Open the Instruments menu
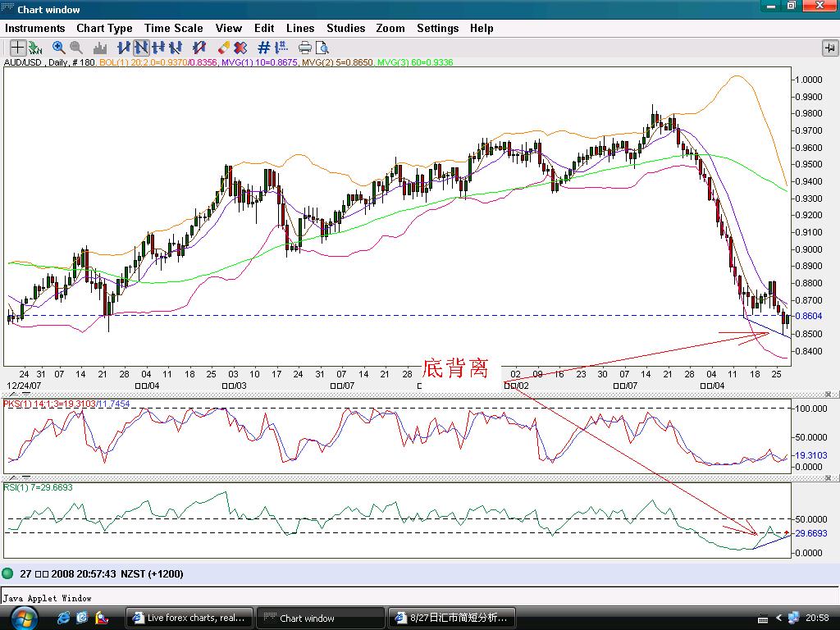This screenshot has width=840, height=630. point(34,29)
